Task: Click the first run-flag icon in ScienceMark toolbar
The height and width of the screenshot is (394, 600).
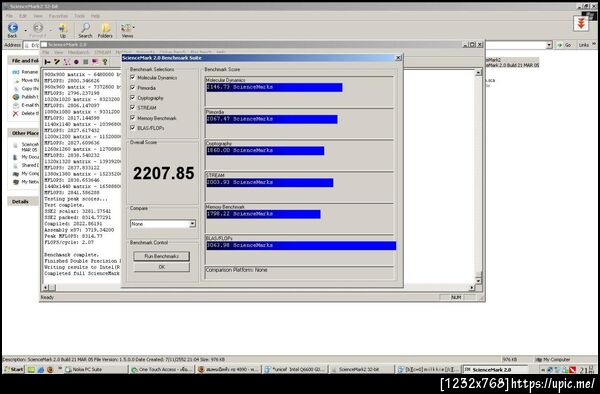Action: tap(48, 62)
